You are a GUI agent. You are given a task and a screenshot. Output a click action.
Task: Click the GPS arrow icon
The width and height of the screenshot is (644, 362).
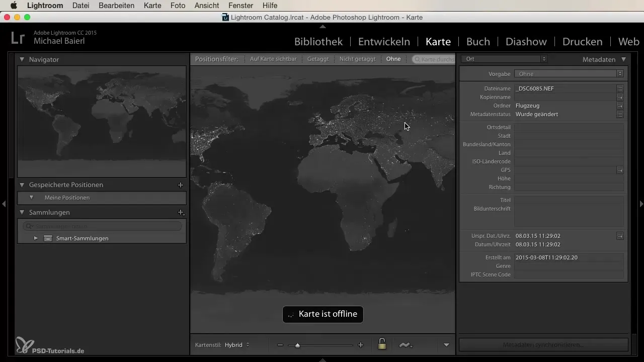(x=620, y=170)
